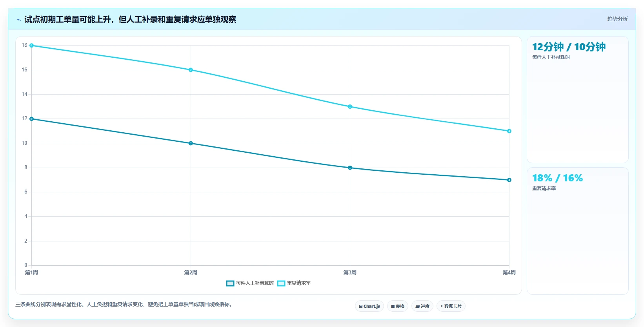Select the Chart.js chip
This screenshot has height=327, width=644.
pyautogui.click(x=369, y=306)
